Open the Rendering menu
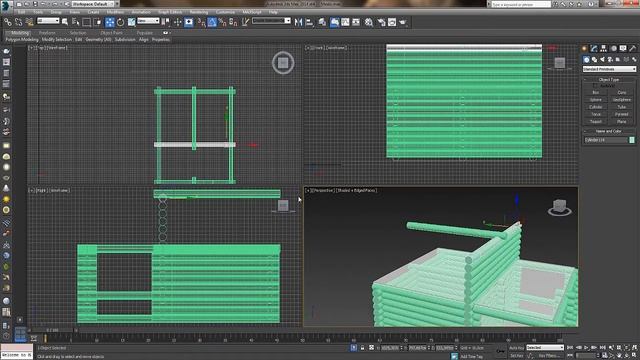Viewport: 640px width, 360px height. click(199, 12)
